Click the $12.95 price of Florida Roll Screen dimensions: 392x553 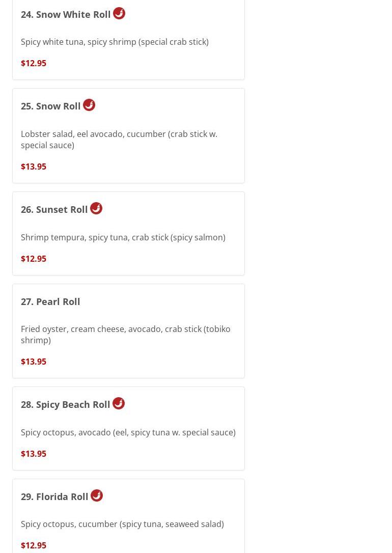[x=34, y=545]
